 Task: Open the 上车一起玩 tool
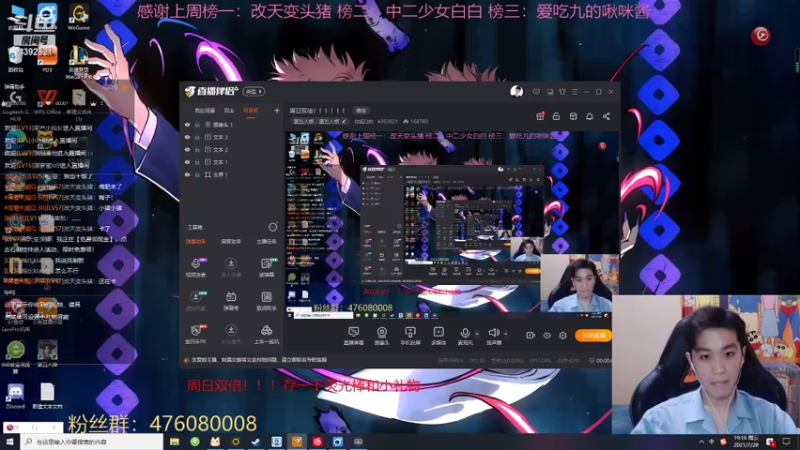[x=266, y=334]
